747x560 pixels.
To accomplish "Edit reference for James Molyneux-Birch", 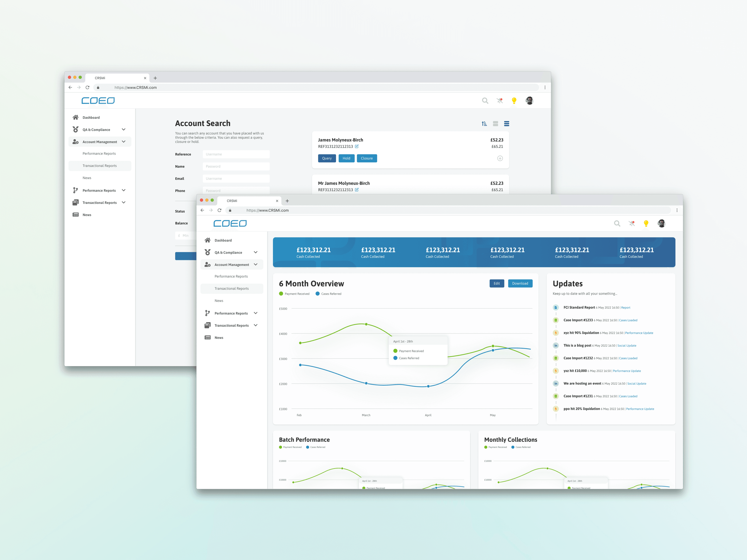I will pos(357,146).
